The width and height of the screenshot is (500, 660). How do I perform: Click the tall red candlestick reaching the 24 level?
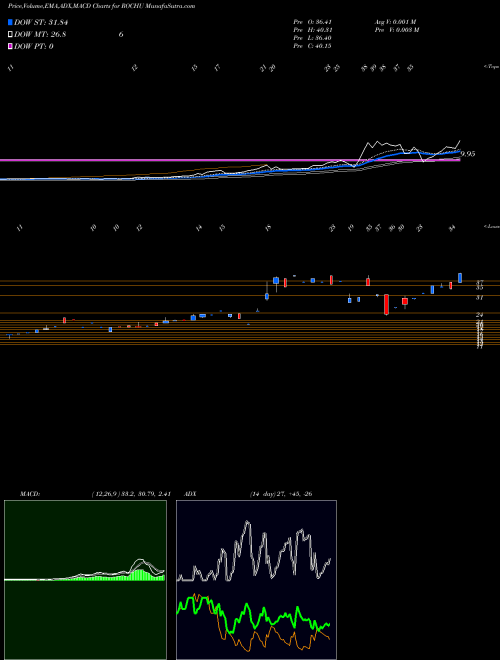coord(386,304)
